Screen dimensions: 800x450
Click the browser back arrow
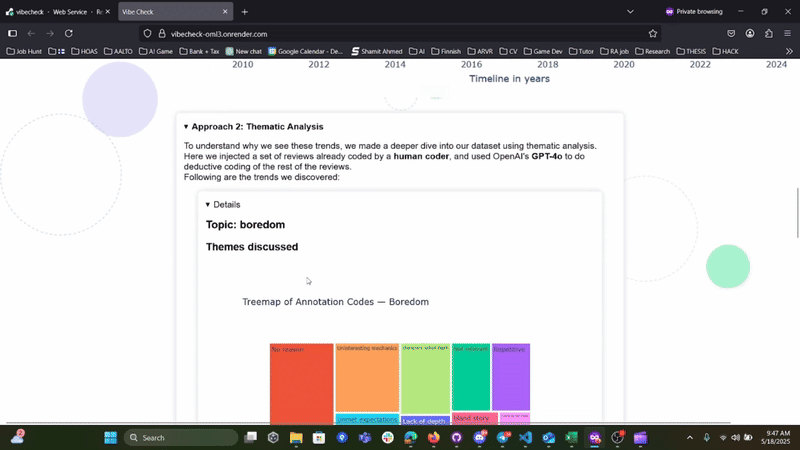pos(30,33)
